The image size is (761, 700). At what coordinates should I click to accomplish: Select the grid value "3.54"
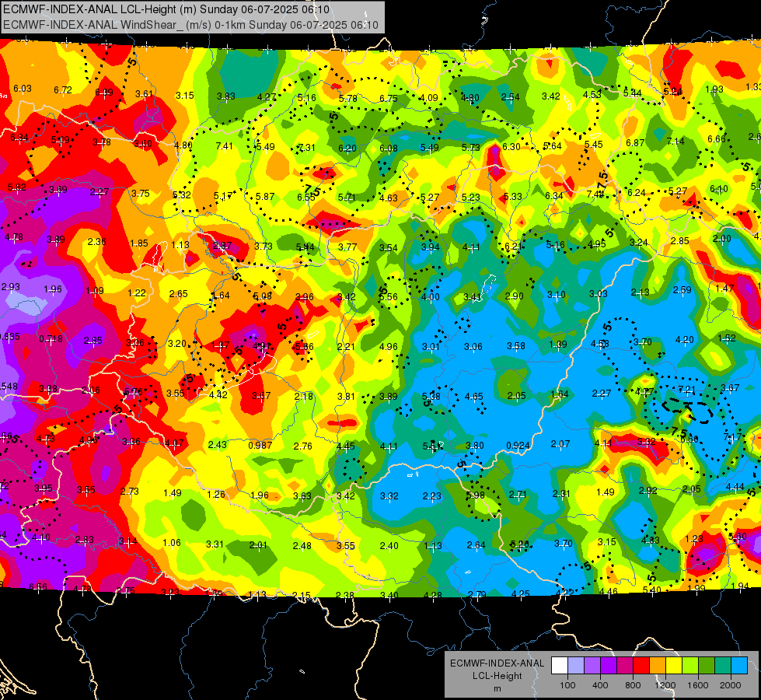389,248
